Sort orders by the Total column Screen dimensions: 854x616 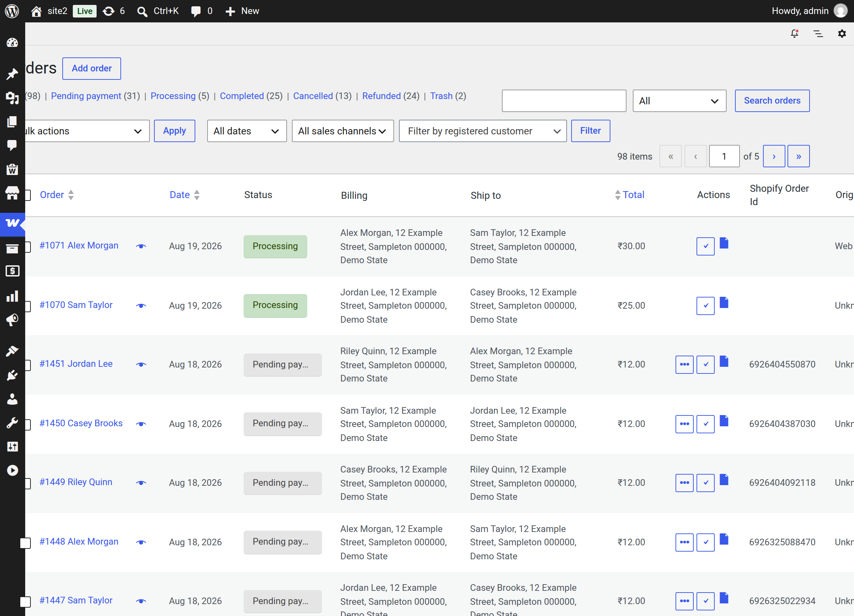tap(629, 195)
